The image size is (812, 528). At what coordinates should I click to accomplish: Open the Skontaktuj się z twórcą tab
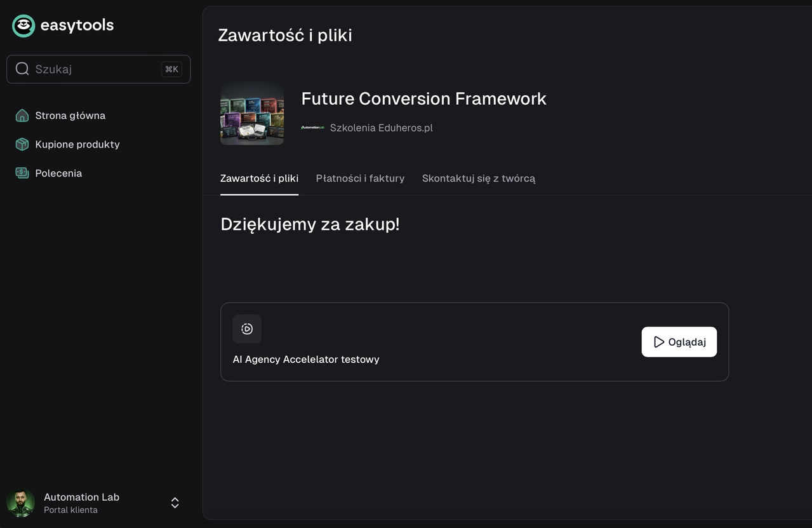click(x=479, y=179)
